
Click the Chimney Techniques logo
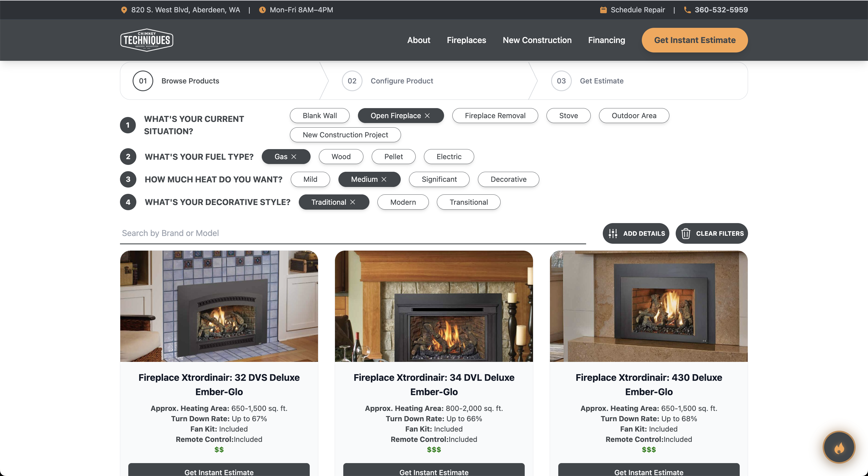[x=147, y=40]
